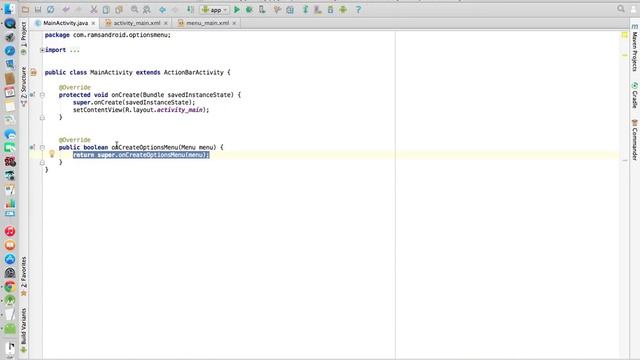Open the Favorites tool window
The width and height of the screenshot is (640, 360).
click(x=24, y=276)
